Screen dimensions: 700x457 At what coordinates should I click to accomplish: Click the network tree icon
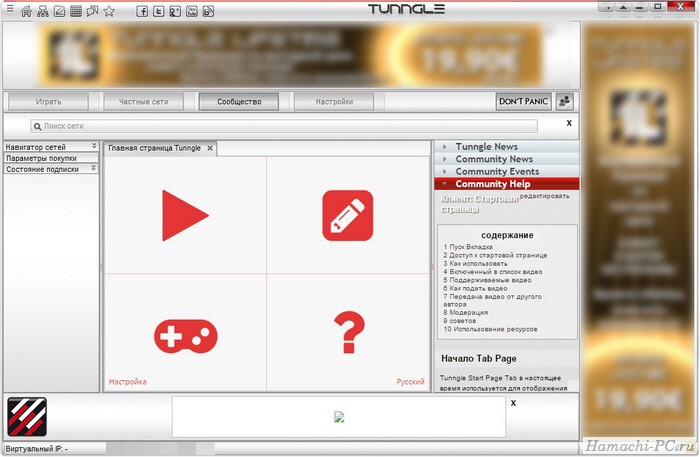pos(43,11)
